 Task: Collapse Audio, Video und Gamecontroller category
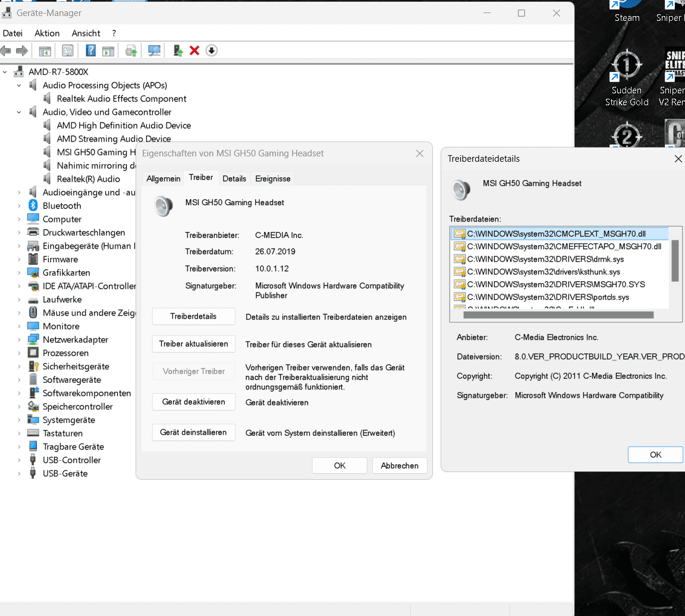pyautogui.click(x=19, y=112)
